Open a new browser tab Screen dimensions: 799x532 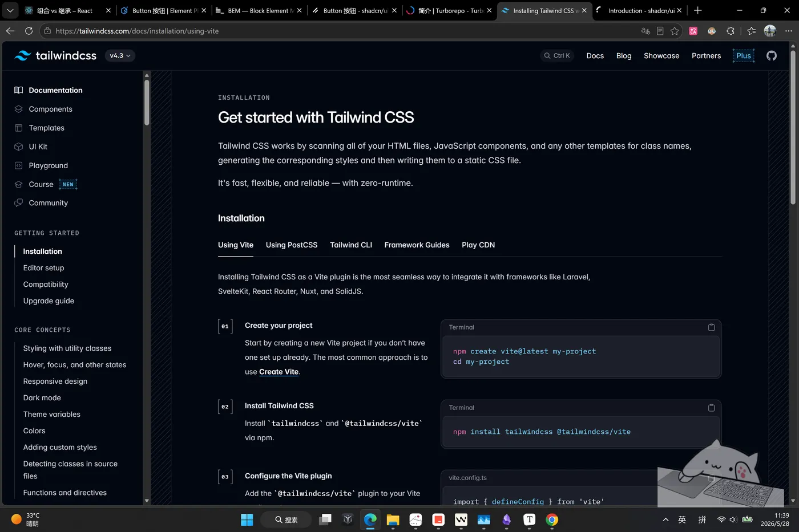click(x=697, y=10)
